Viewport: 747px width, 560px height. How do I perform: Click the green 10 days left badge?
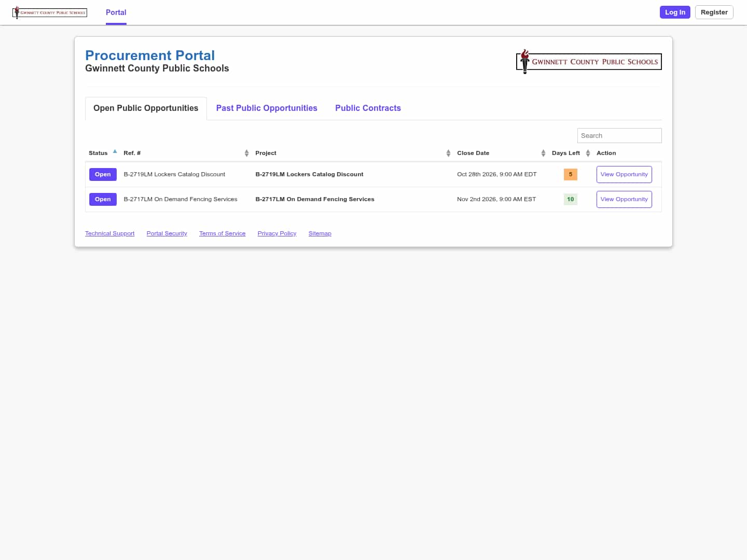coord(571,200)
